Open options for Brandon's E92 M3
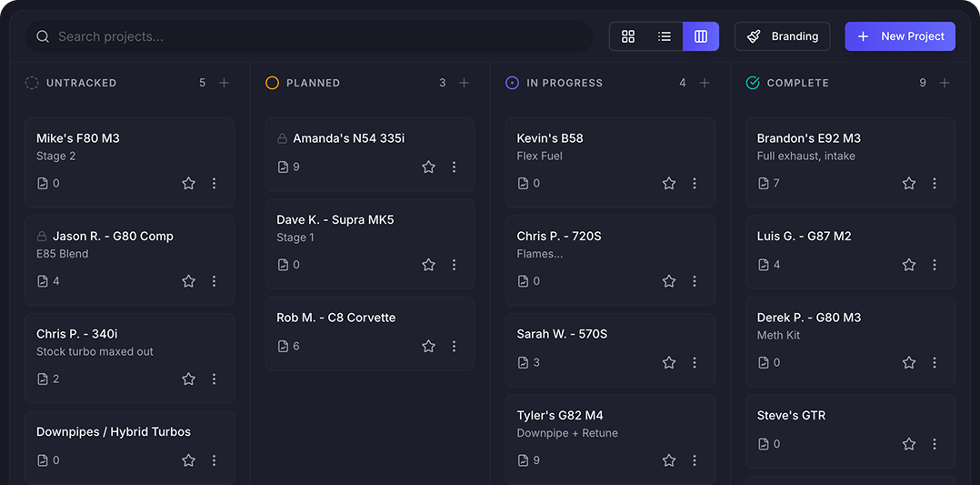Viewport: 980px width, 485px height. click(935, 184)
